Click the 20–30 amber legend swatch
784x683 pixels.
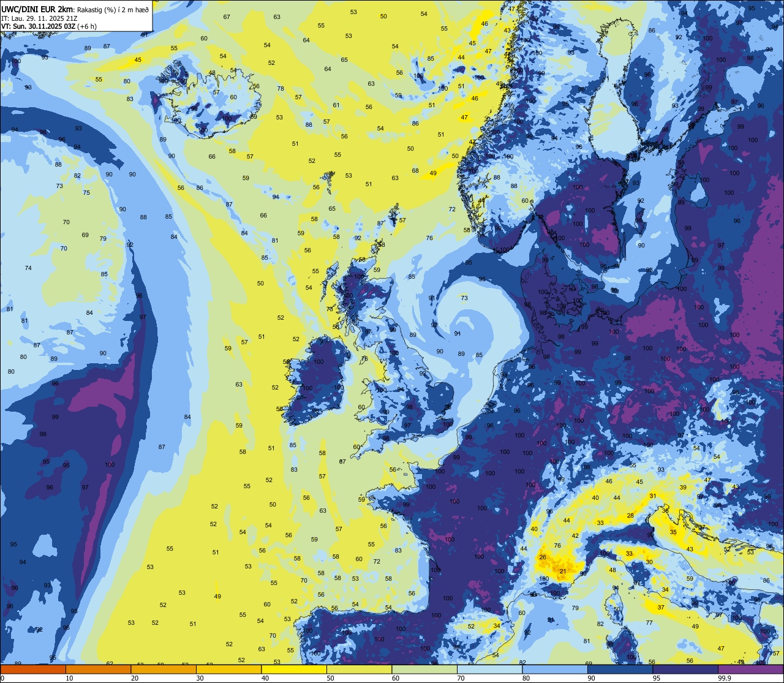164,669
